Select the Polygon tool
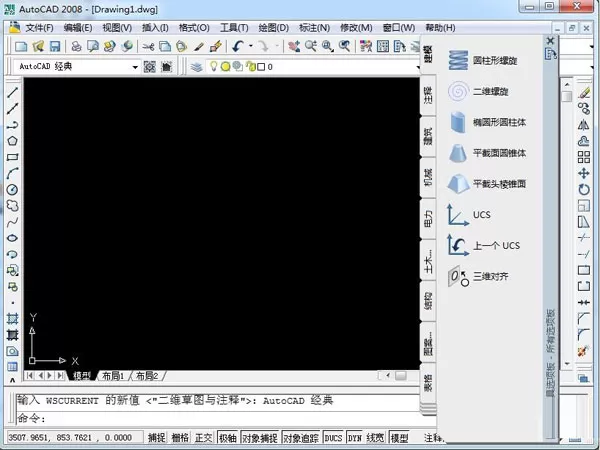This screenshot has width=600, height=450. coord(12,141)
